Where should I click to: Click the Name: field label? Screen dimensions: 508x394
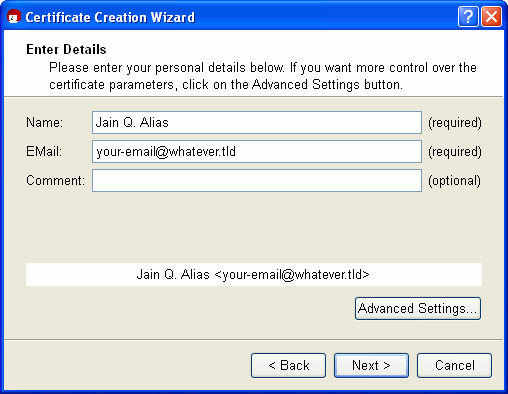[44, 123]
